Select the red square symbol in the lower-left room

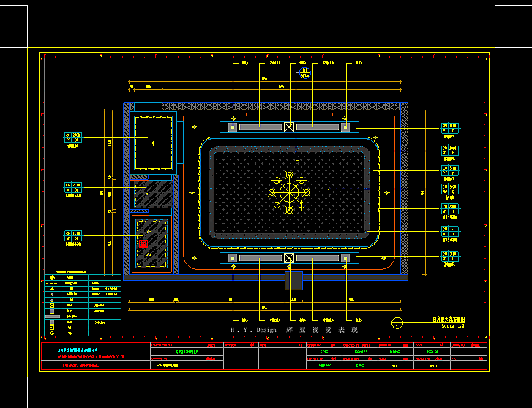click(x=143, y=243)
